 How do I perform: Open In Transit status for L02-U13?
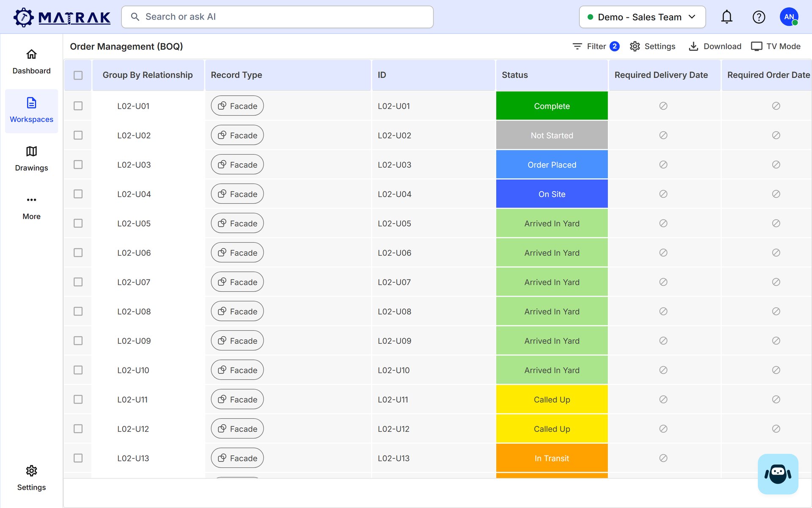tap(552, 458)
